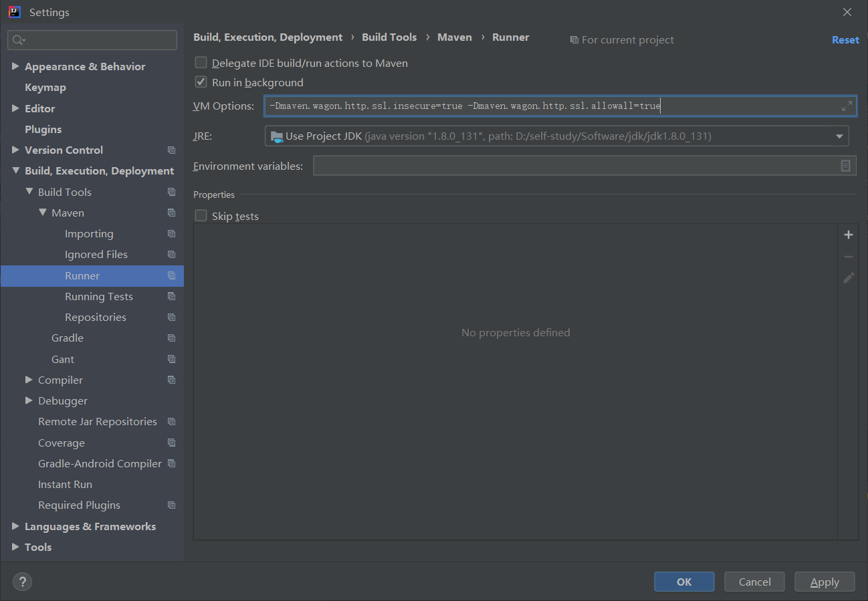Screen dimensions: 868x601
Task: Open Maven Repositories settings
Action: [x=96, y=318]
